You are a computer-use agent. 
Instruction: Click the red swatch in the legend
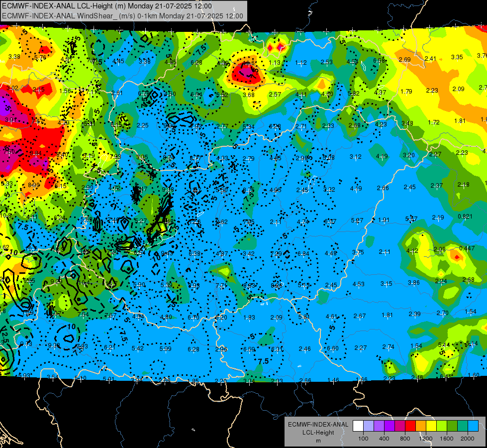[x=410, y=426]
